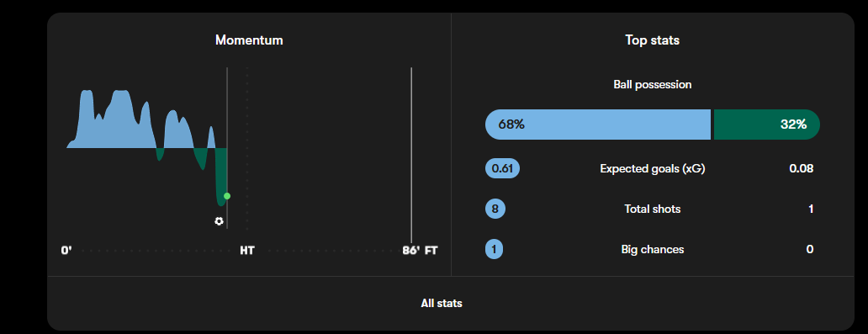The image size is (868, 334).
Task: Click the Big chances label
Action: (652, 250)
